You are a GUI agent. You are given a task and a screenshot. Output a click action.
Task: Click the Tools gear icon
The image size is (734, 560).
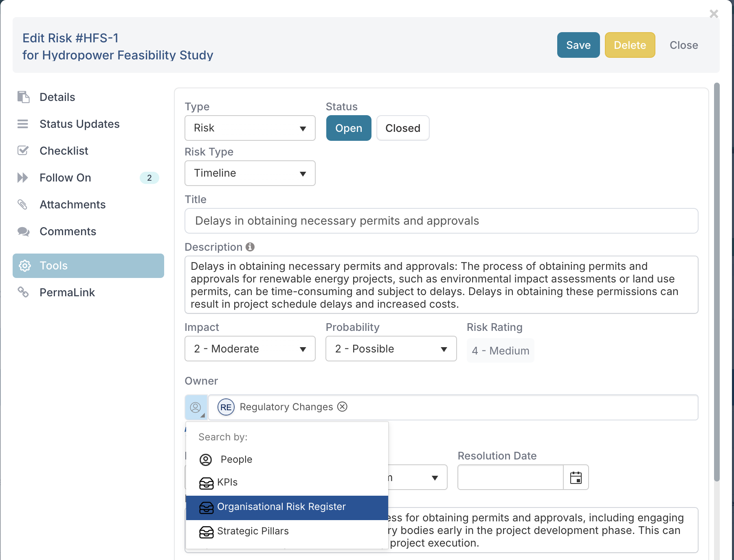pyautogui.click(x=25, y=266)
